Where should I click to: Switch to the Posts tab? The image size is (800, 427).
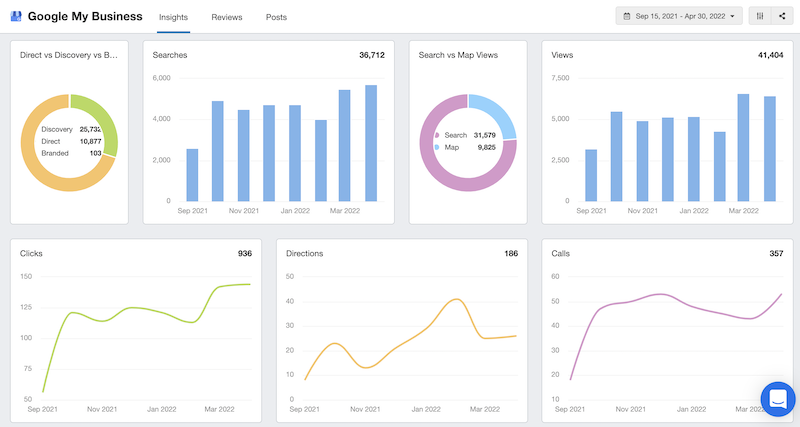[276, 17]
